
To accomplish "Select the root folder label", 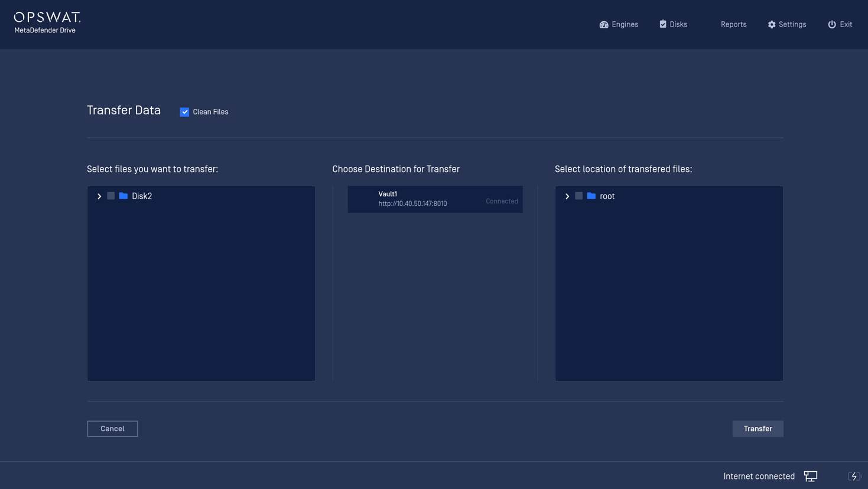I will click(x=607, y=196).
